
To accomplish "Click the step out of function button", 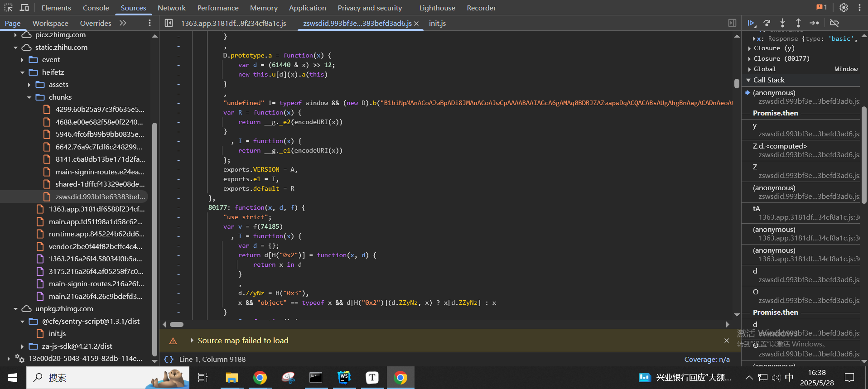I will tap(798, 23).
